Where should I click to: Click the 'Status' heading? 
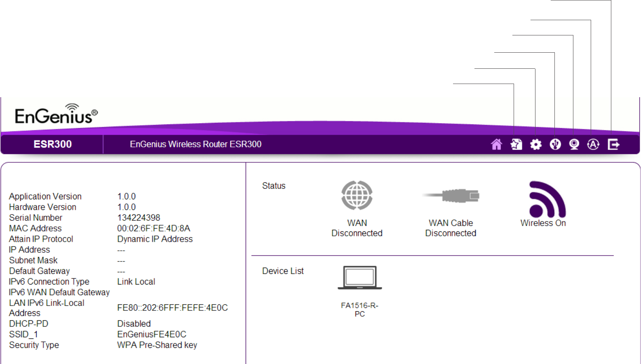coord(274,186)
